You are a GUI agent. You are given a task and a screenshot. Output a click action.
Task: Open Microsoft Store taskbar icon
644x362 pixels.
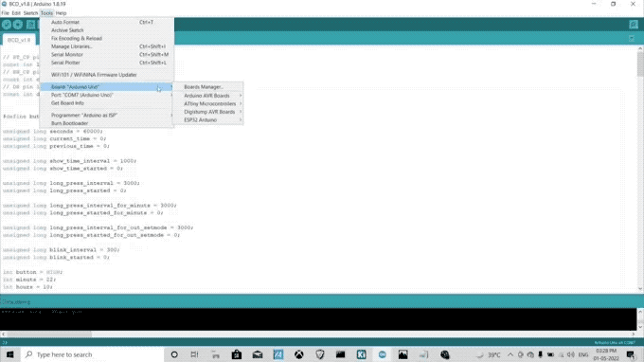coord(237,354)
